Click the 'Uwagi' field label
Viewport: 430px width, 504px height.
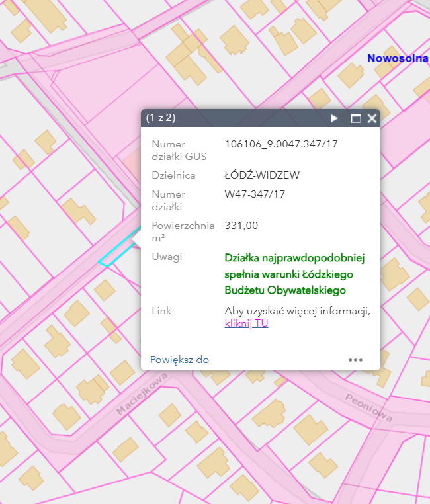tap(167, 257)
